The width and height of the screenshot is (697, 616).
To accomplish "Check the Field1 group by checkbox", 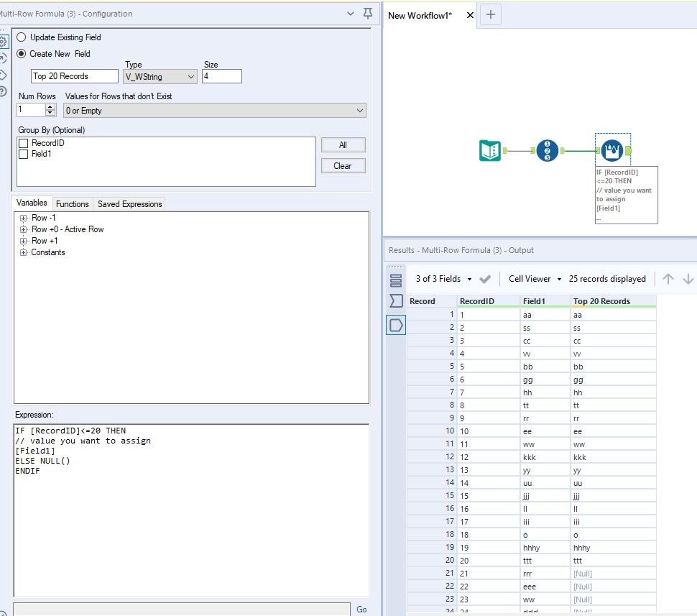I will 24,154.
